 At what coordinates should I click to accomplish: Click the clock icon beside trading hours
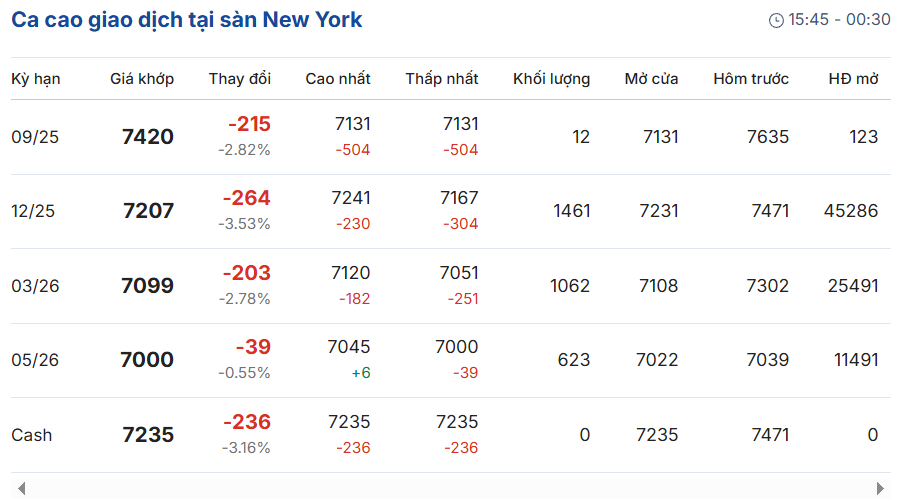776,20
